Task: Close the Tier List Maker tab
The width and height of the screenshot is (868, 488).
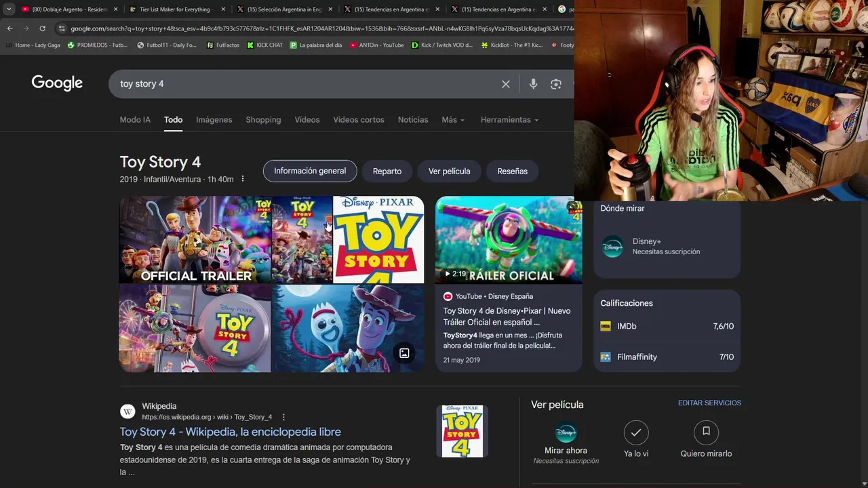Action: [x=222, y=9]
